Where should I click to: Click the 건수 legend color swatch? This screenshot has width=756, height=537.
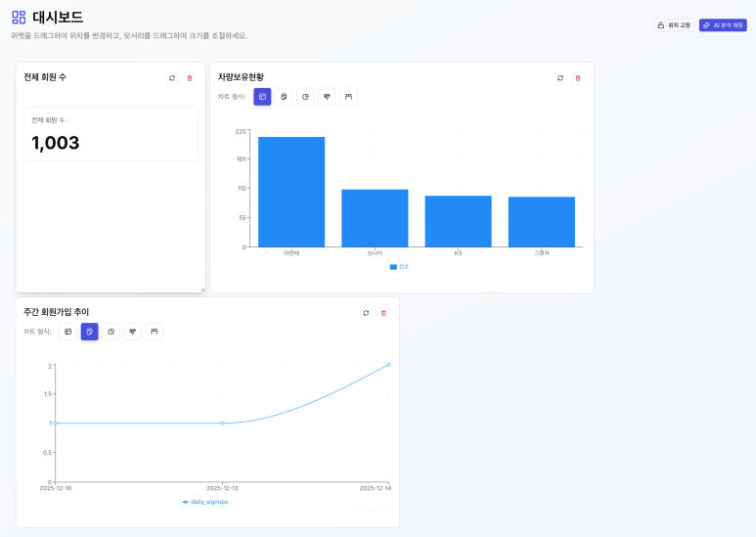point(393,266)
